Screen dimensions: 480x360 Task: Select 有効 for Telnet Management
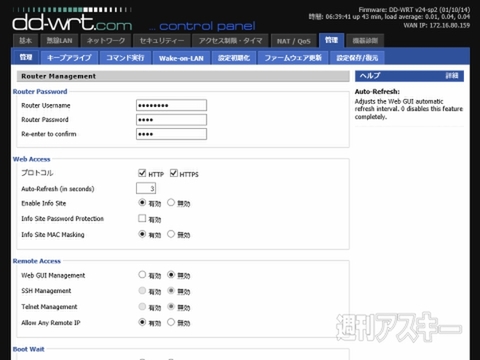[x=142, y=306]
